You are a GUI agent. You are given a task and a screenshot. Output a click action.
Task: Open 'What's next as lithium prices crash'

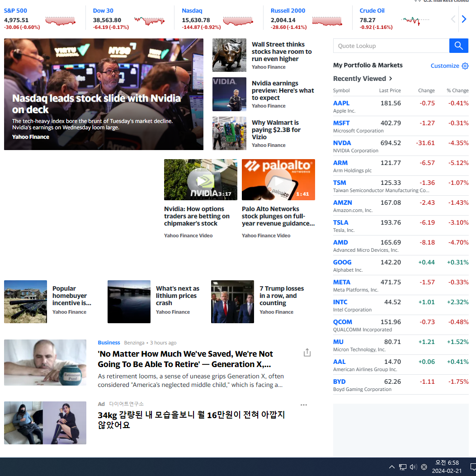pyautogui.click(x=178, y=296)
